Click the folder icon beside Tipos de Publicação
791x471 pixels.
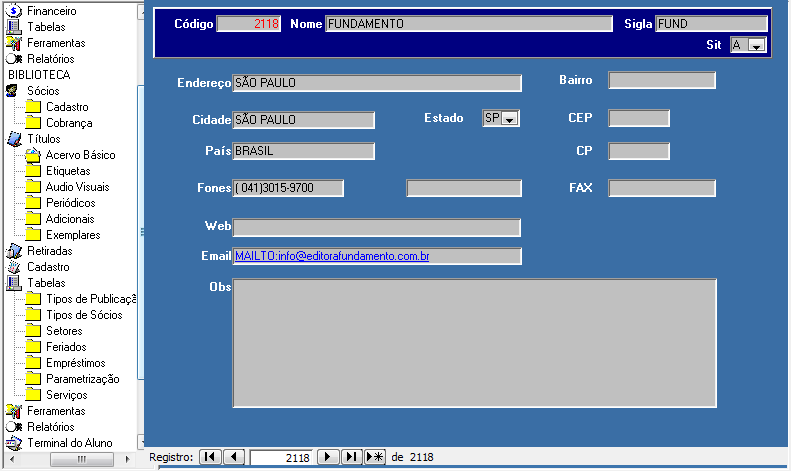tap(33, 299)
